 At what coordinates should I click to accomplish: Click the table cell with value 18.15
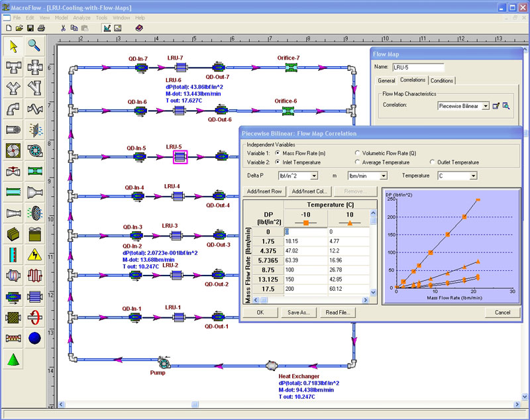click(306, 241)
